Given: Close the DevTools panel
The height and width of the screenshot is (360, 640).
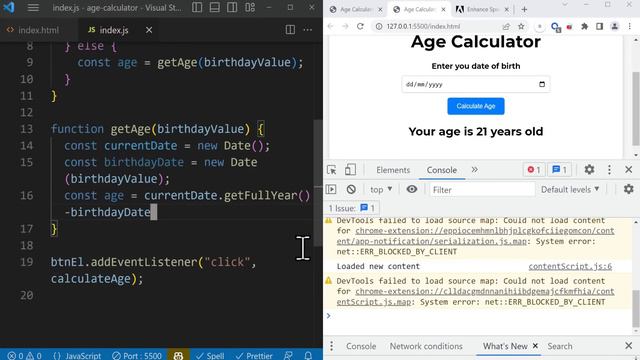Looking at the screenshot, I should click(629, 169).
